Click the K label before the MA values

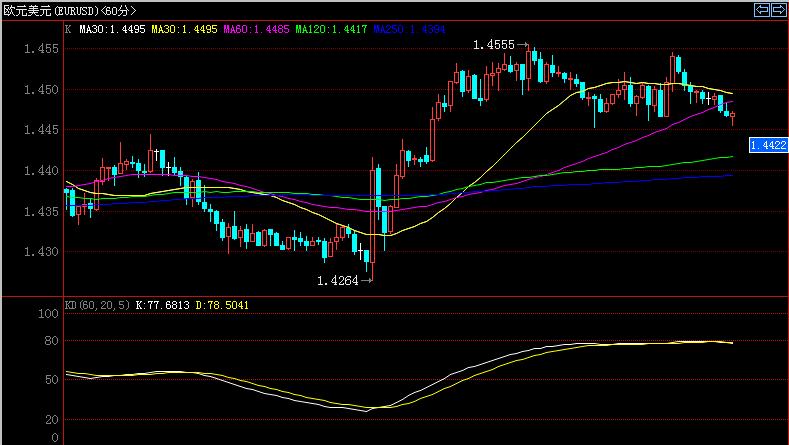68,29
